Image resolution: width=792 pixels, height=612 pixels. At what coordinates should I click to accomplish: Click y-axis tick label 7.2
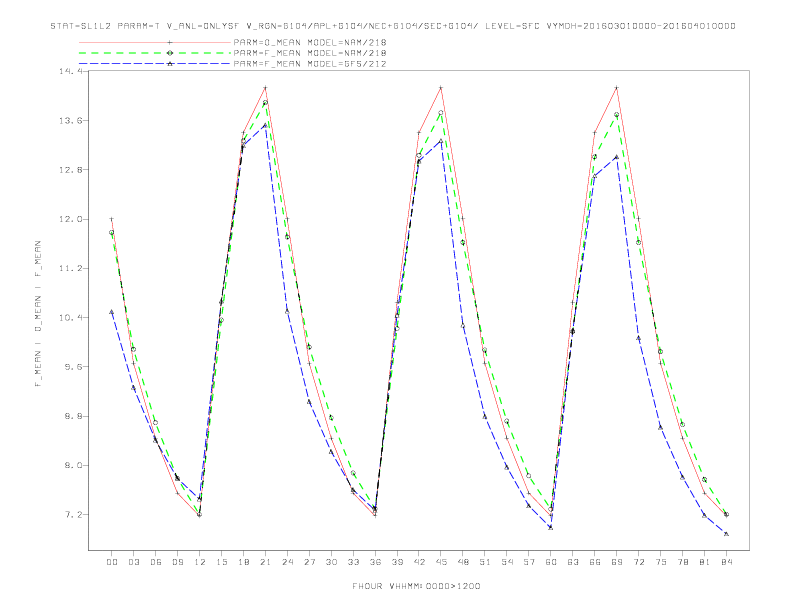tap(73, 515)
